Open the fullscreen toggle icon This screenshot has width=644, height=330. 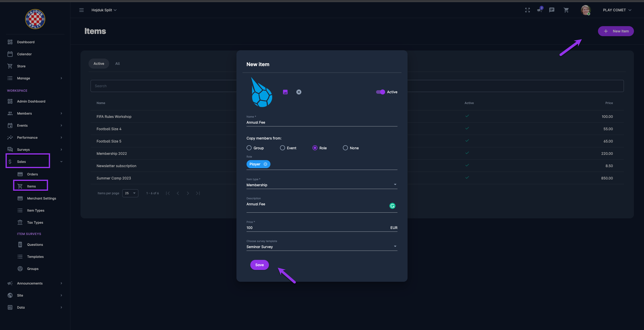[528, 10]
